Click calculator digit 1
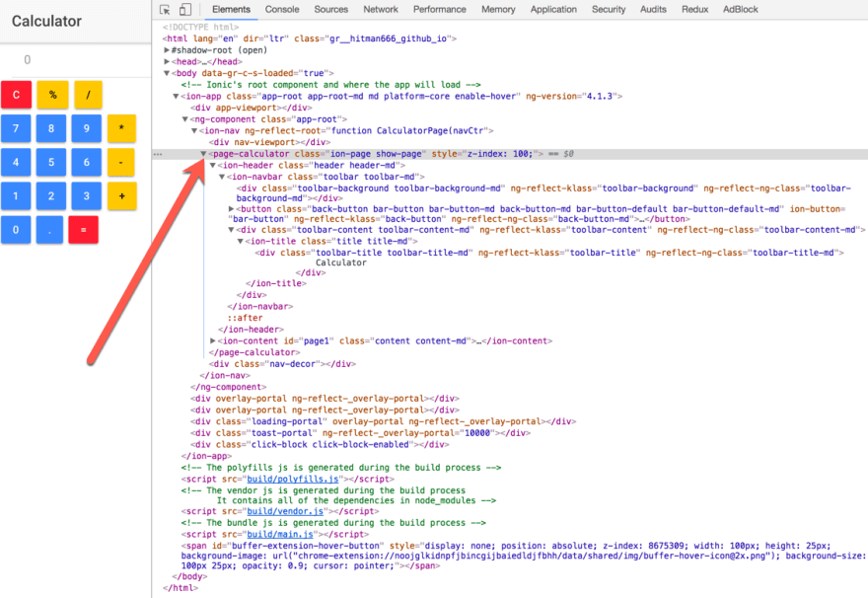Viewport: 868px width, 598px height. pyautogui.click(x=16, y=196)
